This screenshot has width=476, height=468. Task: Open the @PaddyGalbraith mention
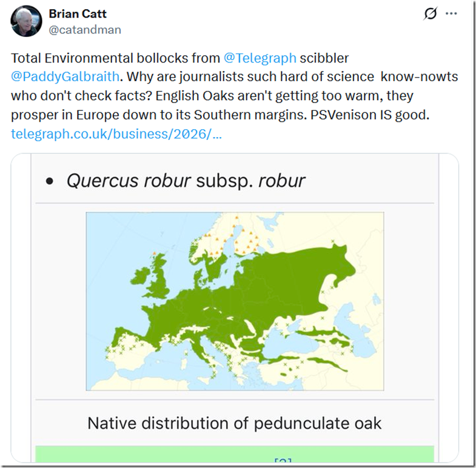click(x=65, y=77)
